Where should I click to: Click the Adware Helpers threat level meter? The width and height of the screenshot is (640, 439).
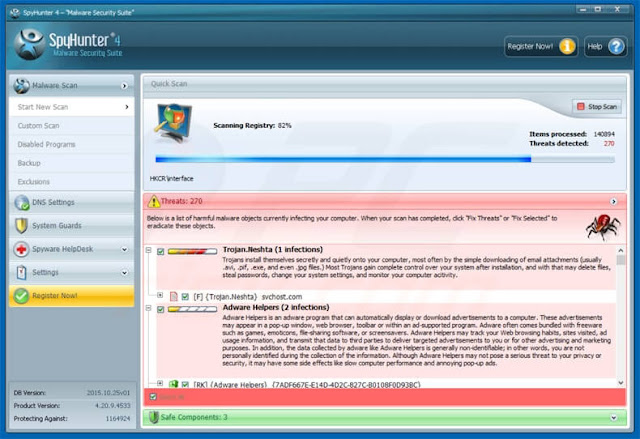click(x=192, y=309)
